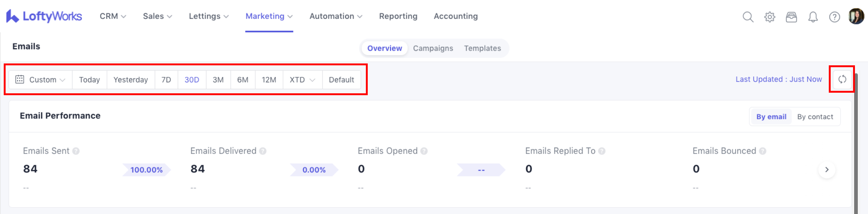This screenshot has width=868, height=214.
Task: Switch to the Templates tab
Action: (482, 48)
